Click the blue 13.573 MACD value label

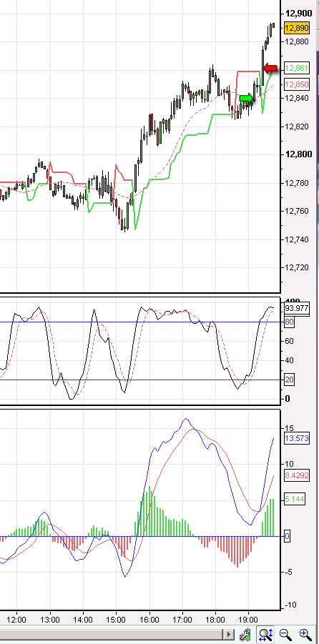click(x=296, y=438)
